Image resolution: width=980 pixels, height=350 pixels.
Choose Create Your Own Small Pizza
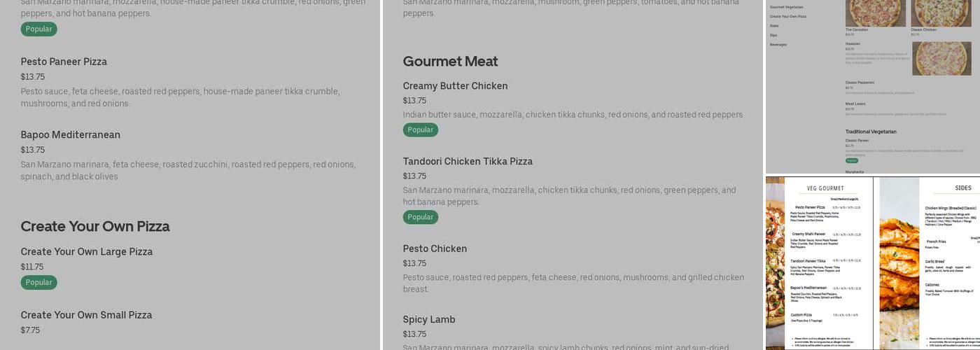click(87, 315)
